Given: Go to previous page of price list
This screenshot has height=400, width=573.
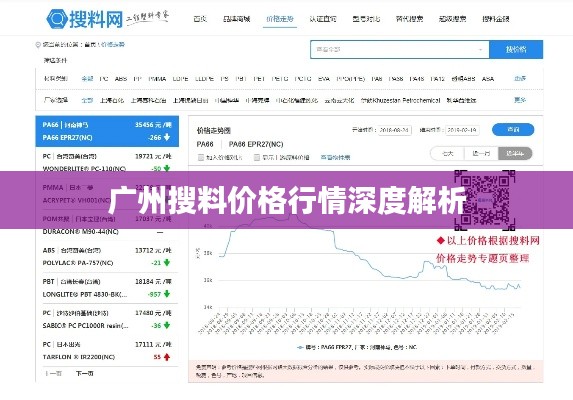Looking at the screenshot, I should pyautogui.click(x=53, y=373).
